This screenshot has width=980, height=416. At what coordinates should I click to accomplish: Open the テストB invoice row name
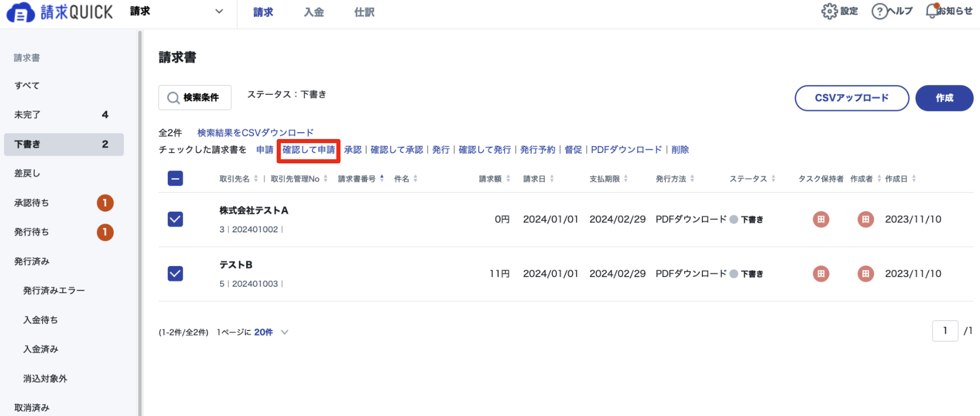coord(236,265)
